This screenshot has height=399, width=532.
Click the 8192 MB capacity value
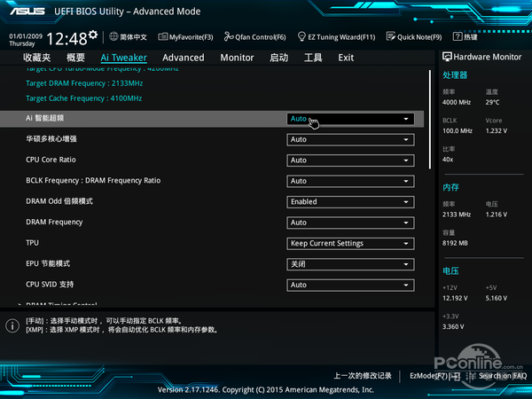click(x=455, y=243)
